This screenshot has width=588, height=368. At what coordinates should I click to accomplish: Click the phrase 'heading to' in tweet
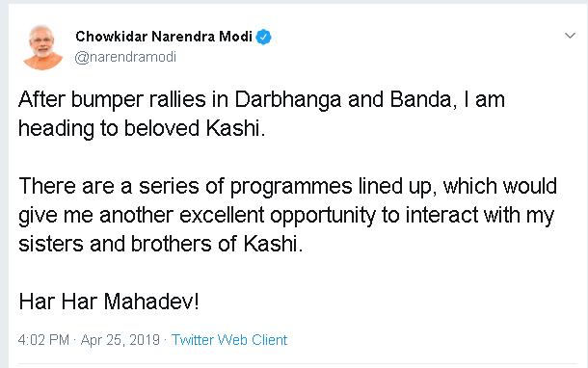point(68,128)
